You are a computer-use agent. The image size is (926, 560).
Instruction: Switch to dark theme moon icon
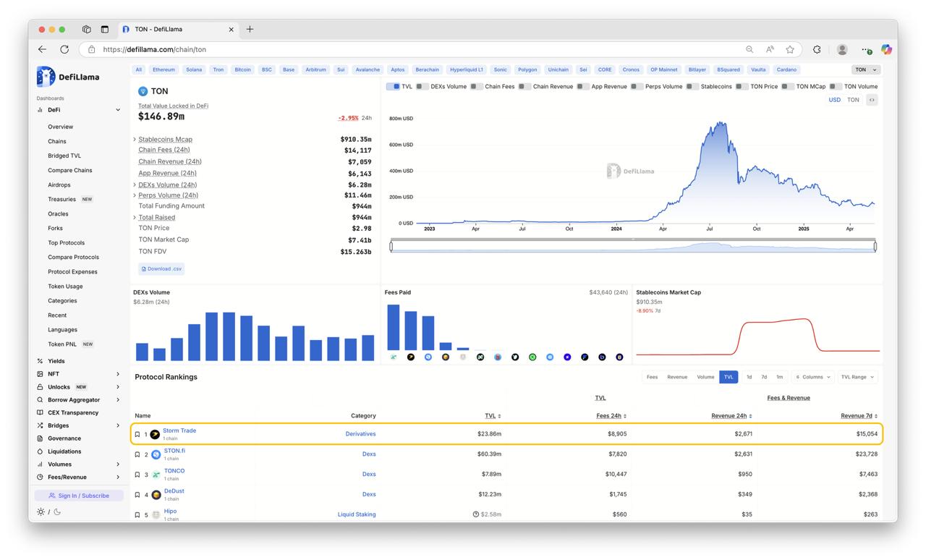[57, 512]
